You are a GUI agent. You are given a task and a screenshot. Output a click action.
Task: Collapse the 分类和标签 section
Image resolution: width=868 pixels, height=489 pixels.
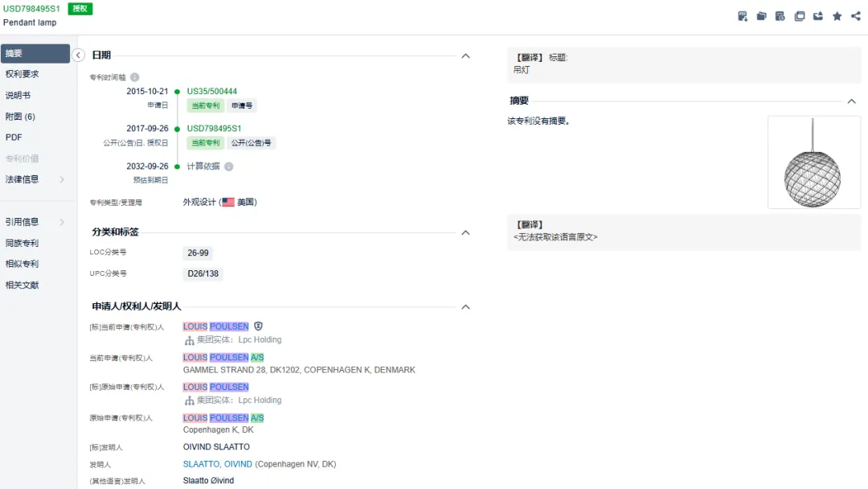coord(465,232)
